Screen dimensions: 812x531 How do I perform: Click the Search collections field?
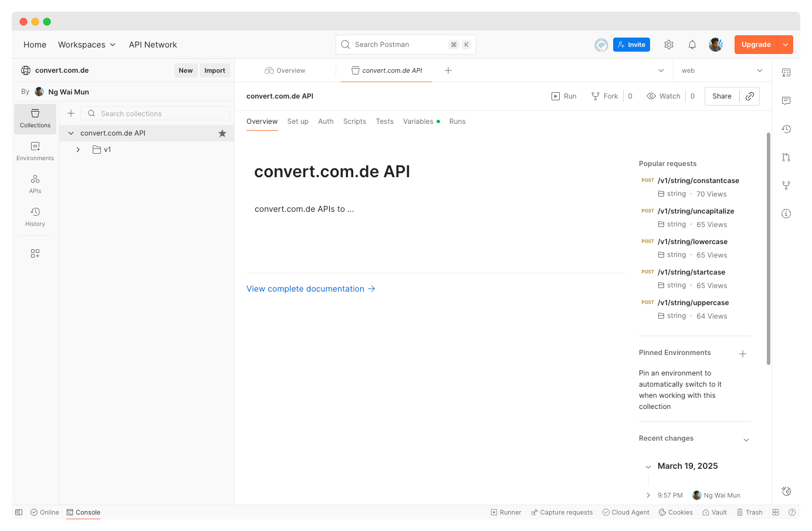pyautogui.click(x=158, y=114)
